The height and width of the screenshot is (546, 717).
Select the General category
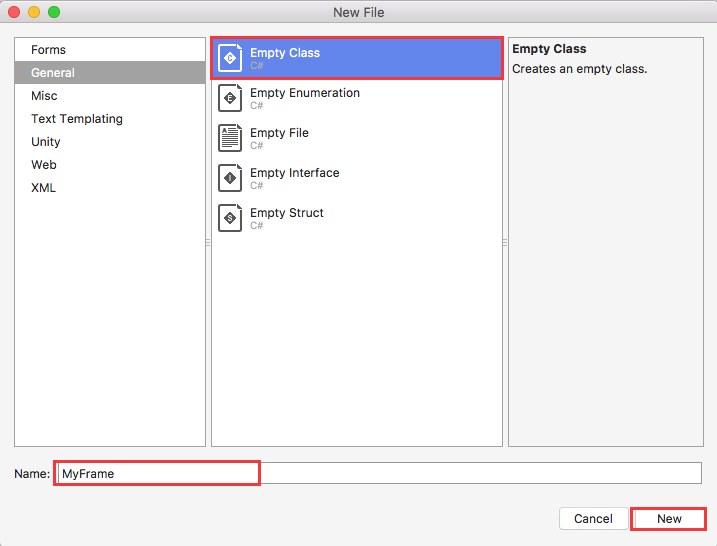click(53, 73)
